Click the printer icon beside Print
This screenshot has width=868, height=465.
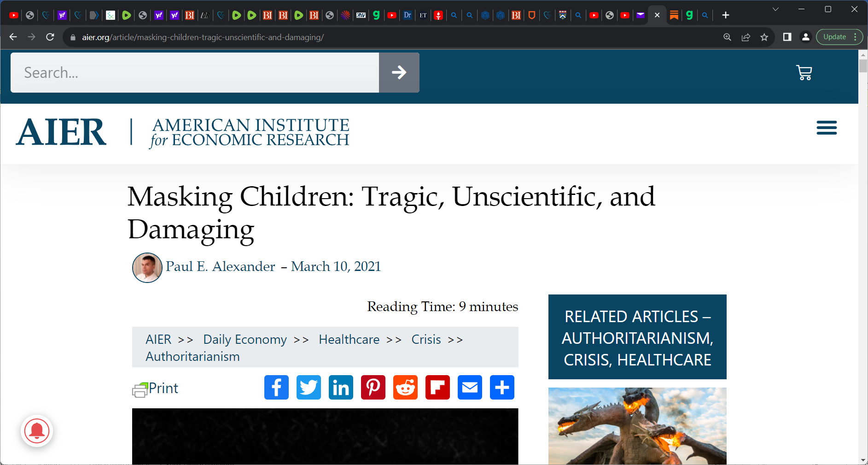pos(140,390)
